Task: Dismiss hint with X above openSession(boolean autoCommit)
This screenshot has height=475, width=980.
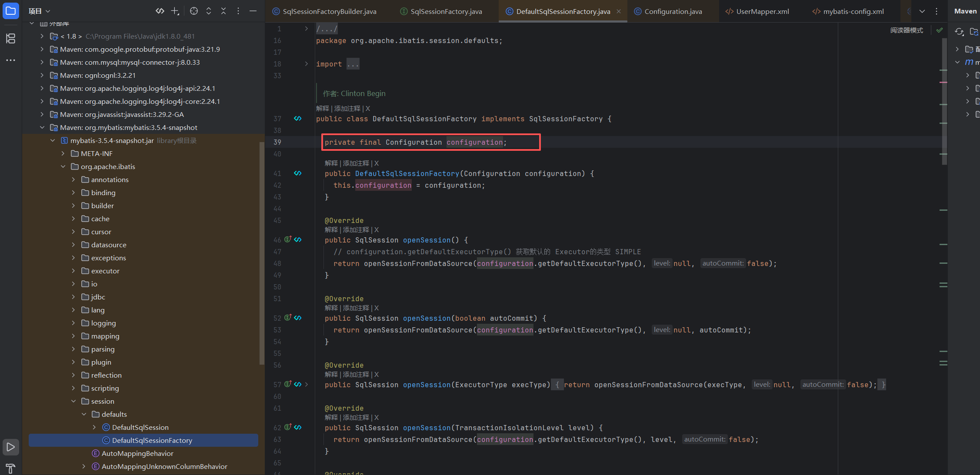Action: tap(377, 308)
